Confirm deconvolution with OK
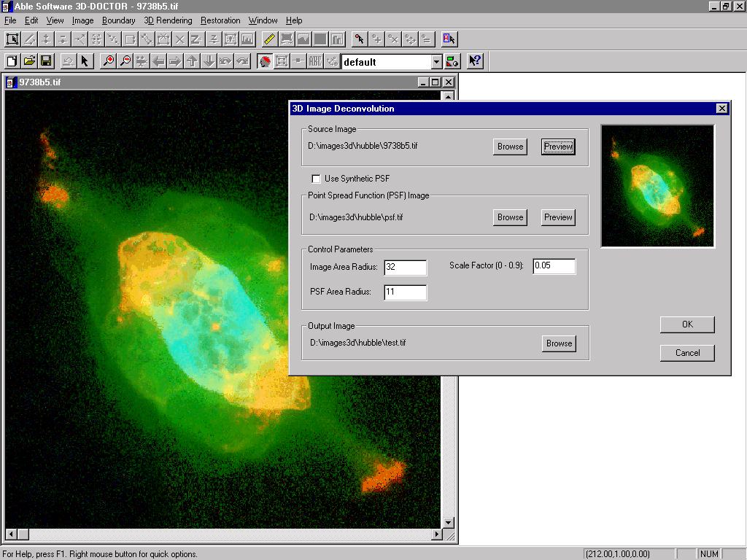Screen dimensions: 747x560 pos(687,324)
